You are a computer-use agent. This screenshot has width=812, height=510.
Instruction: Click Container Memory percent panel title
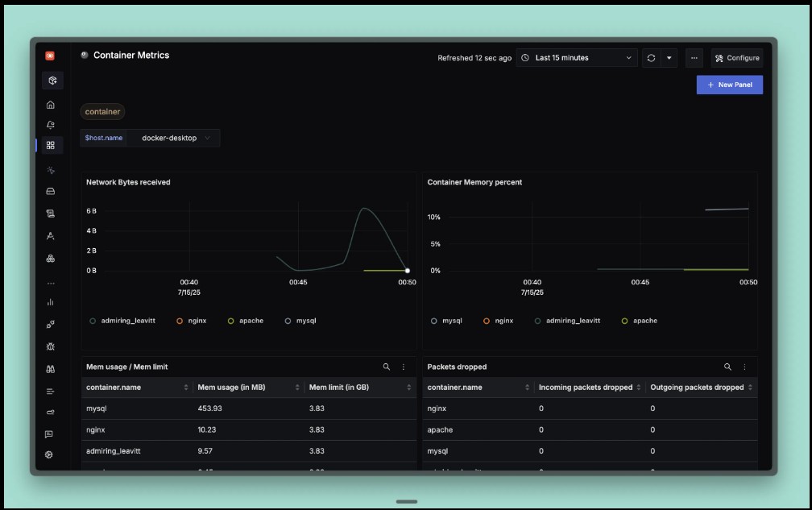pos(474,182)
